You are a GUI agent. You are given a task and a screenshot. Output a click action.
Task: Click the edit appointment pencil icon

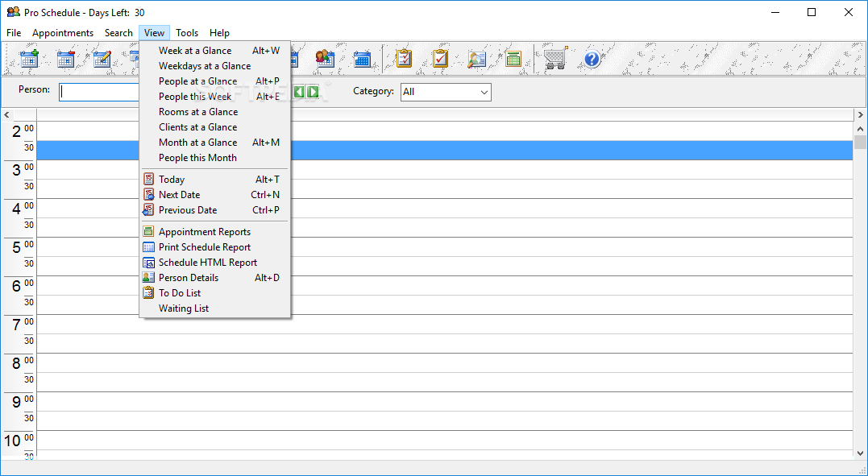102,58
